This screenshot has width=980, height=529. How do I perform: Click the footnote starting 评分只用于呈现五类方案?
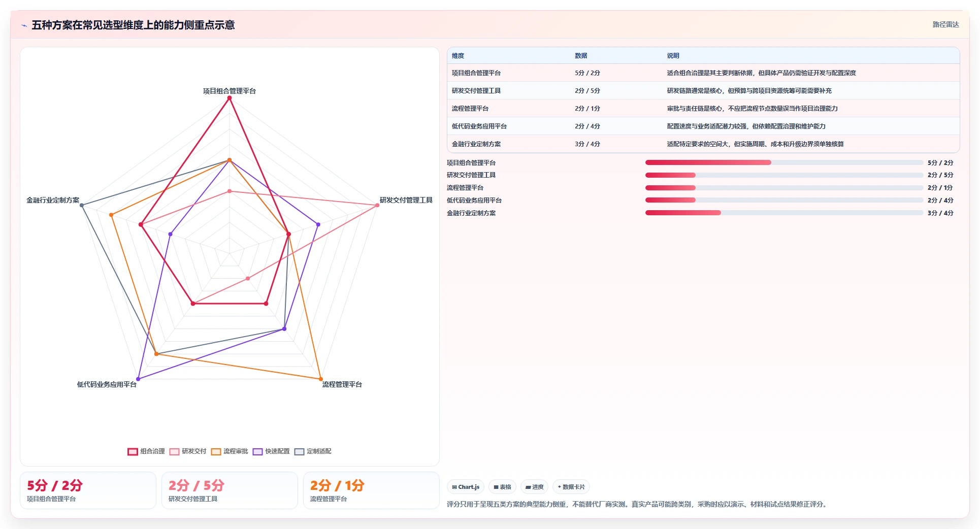pyautogui.click(x=638, y=505)
